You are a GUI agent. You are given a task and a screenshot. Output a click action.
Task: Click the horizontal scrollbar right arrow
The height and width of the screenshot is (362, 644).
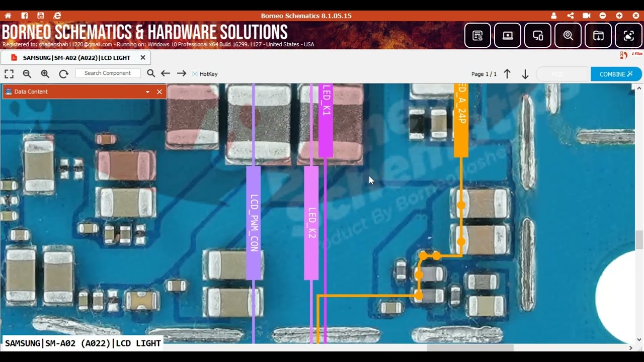[631, 347]
